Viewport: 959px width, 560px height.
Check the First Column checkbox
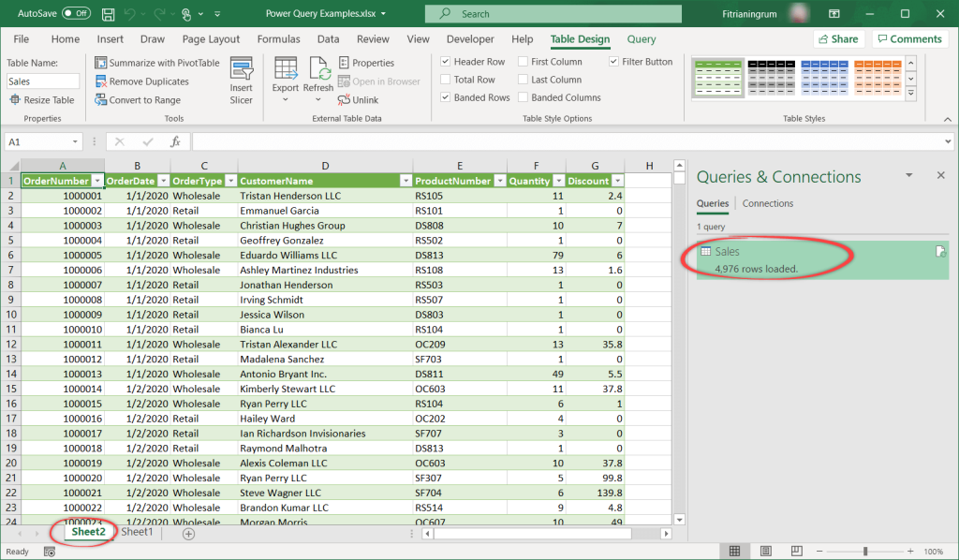523,62
